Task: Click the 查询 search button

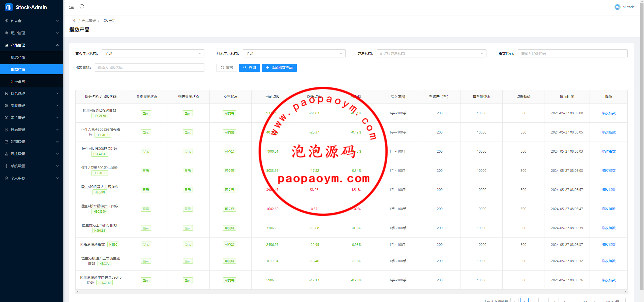Action: 250,68
